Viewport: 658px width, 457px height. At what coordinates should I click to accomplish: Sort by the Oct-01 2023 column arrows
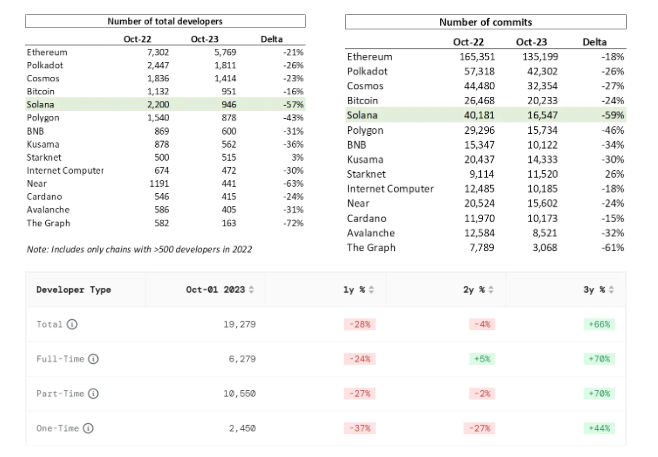251,290
